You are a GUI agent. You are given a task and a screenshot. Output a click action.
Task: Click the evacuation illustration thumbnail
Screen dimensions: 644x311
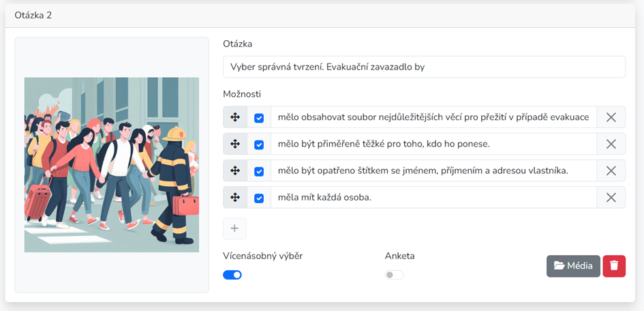coord(112,165)
